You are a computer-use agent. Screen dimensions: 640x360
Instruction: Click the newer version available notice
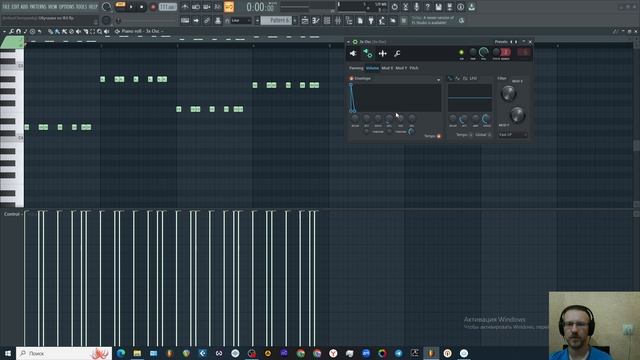click(x=433, y=20)
